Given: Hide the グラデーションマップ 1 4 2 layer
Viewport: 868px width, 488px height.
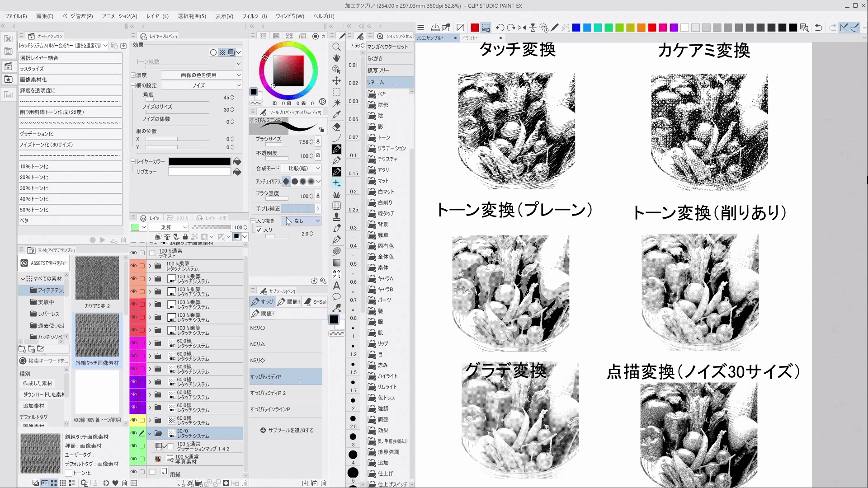Looking at the screenshot, I should coord(133,446).
